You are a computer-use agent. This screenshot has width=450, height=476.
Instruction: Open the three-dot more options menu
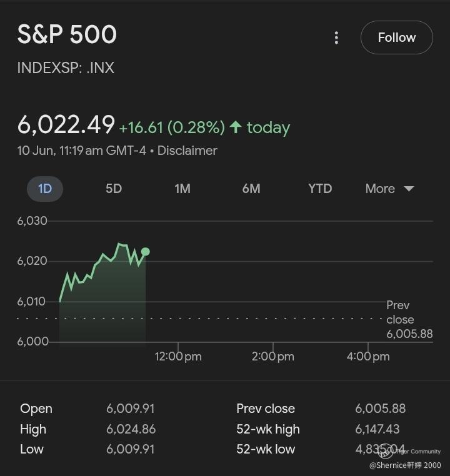[x=336, y=37]
